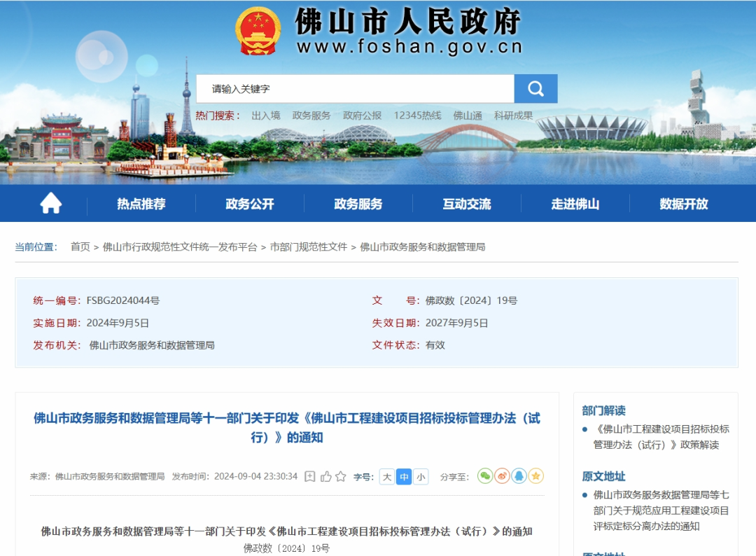Viewport: 756px width, 556px height.
Task: Click the bookmark/collect icon beside 点赞
Action: coord(309,476)
